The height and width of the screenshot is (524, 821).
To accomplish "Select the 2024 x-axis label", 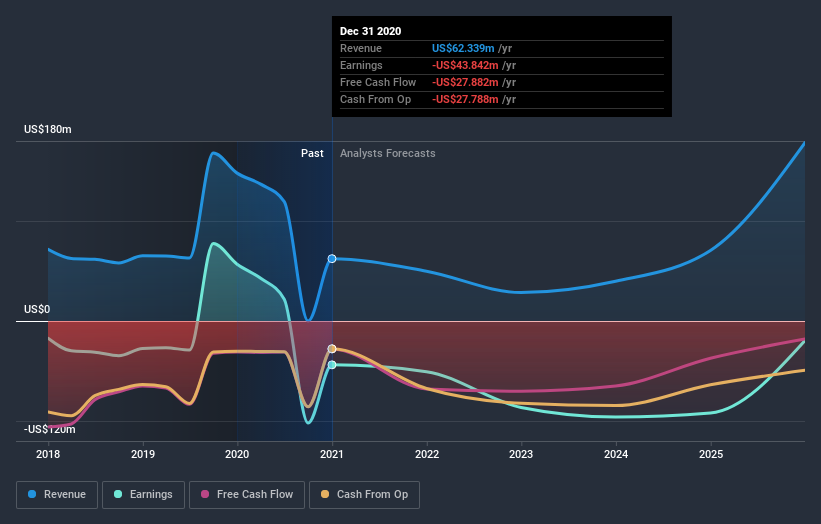I will 616,454.
